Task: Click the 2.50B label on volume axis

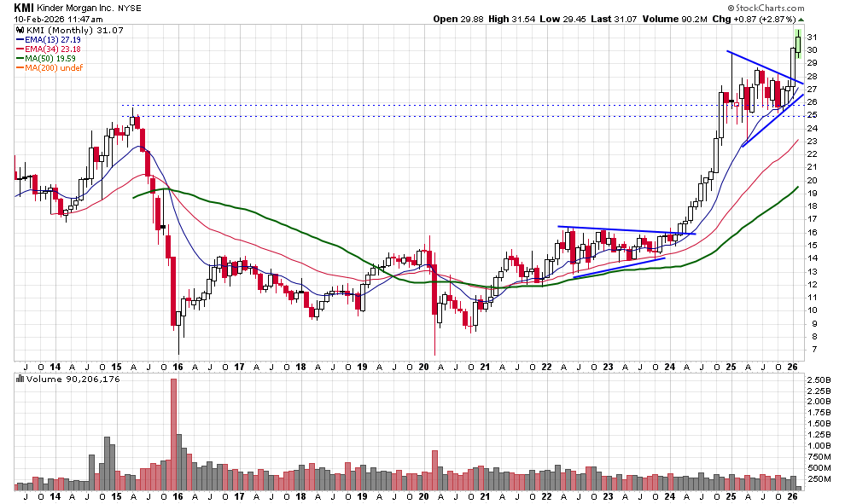Action: (x=820, y=379)
